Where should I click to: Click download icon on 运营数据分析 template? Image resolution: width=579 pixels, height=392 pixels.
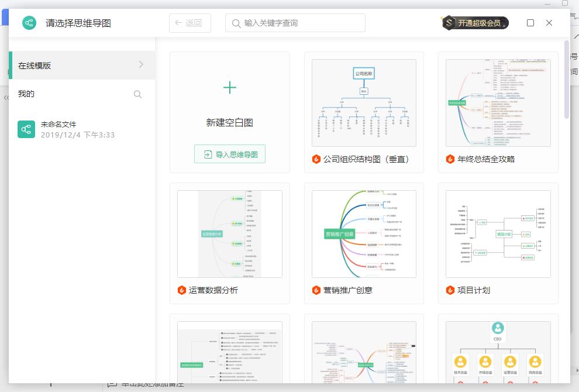(x=181, y=290)
